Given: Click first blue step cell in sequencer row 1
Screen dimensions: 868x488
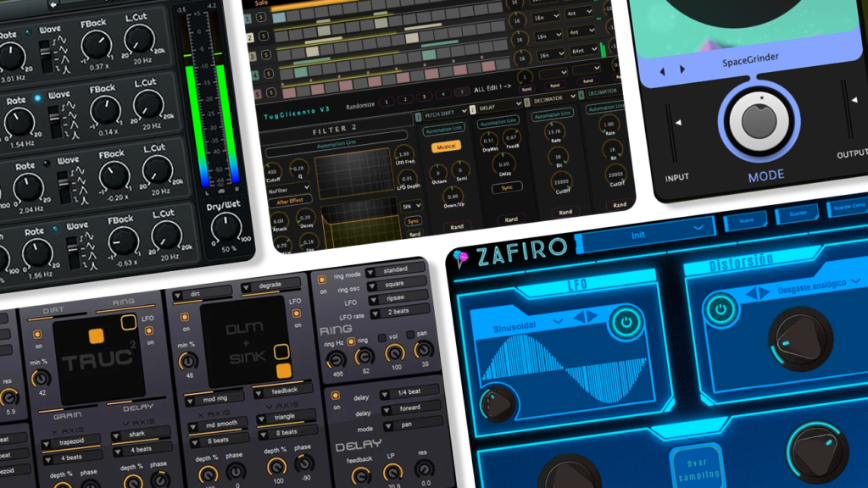Looking at the screenshot, I should (279, 18).
